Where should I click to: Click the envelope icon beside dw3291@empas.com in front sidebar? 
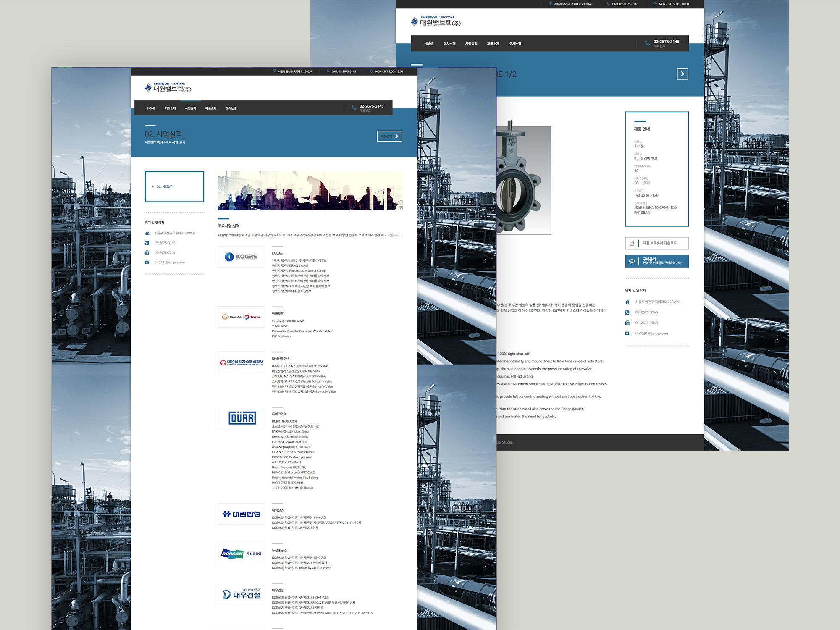tap(147, 262)
